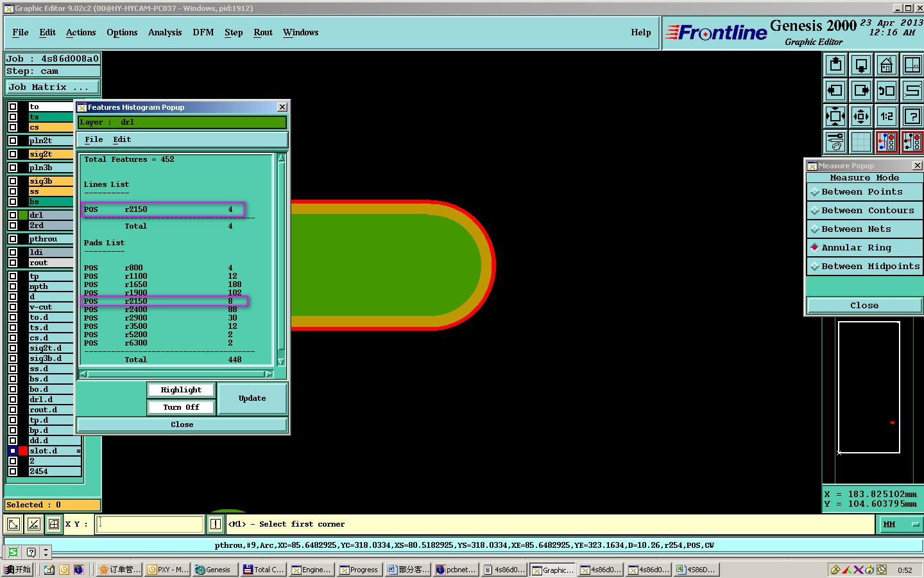Image resolution: width=924 pixels, height=578 pixels.
Task: Toggle the grid display icon
Action: (x=861, y=142)
